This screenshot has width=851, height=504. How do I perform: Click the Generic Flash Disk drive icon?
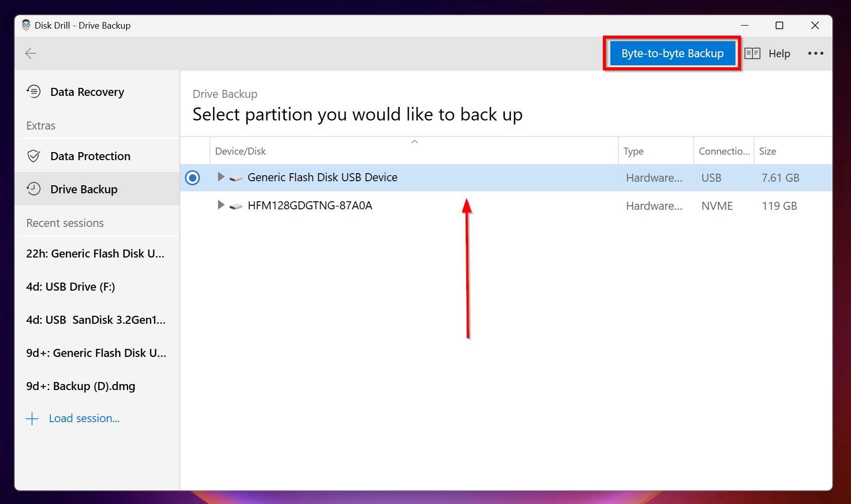click(x=236, y=178)
